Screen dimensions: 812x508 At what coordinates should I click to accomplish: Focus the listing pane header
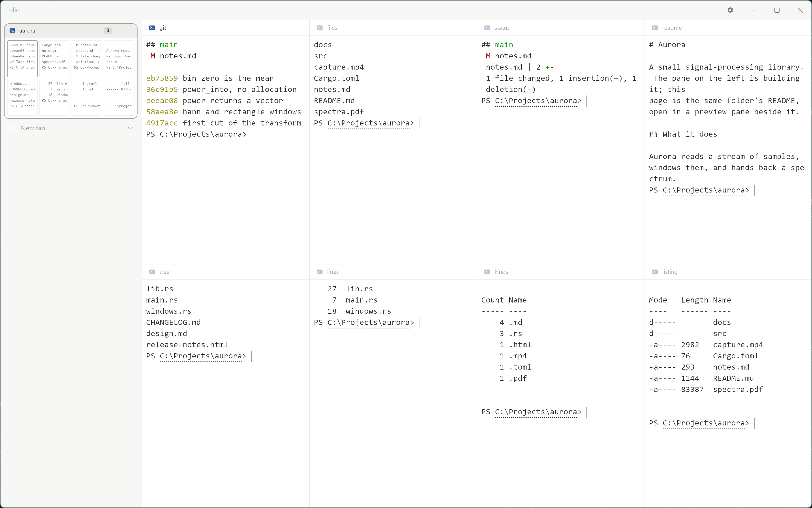[x=728, y=272]
